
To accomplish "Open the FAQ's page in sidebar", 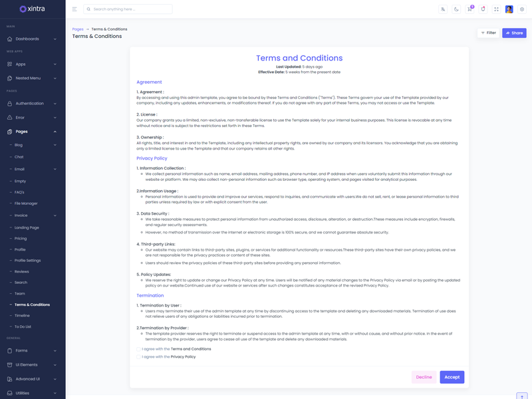I will (19, 192).
